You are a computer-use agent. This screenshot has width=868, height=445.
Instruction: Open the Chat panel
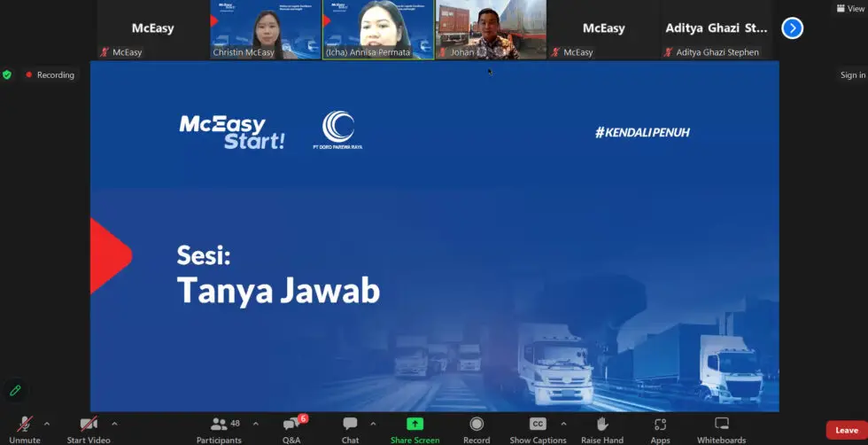pos(350,430)
